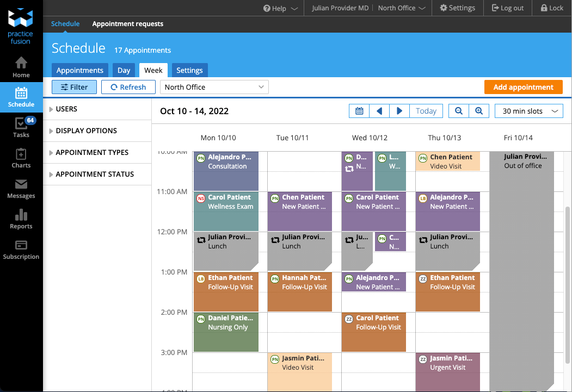Open the North Office location selector
The width and height of the screenshot is (572, 392).
(x=214, y=86)
